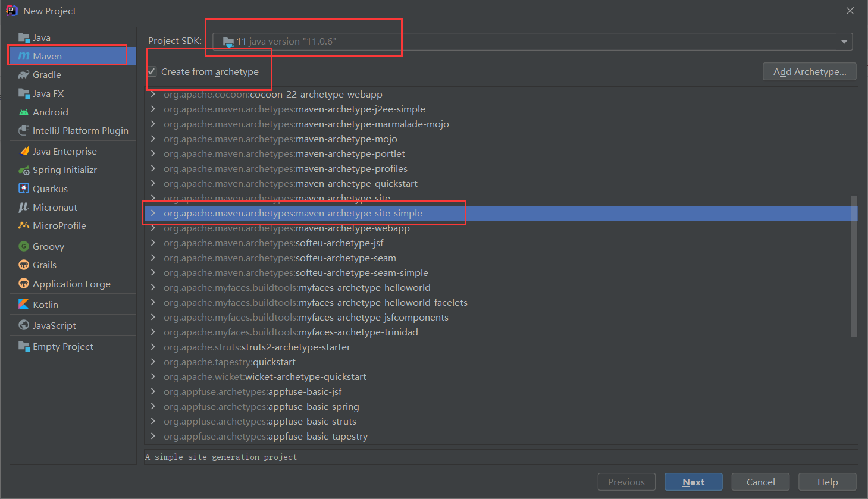Click the Help button

(828, 482)
